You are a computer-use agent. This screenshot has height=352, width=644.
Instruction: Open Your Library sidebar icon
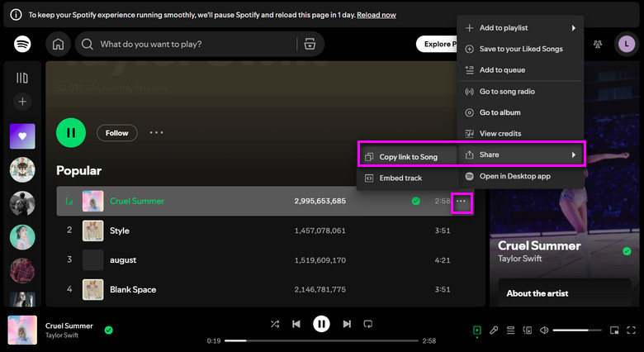pyautogui.click(x=22, y=78)
